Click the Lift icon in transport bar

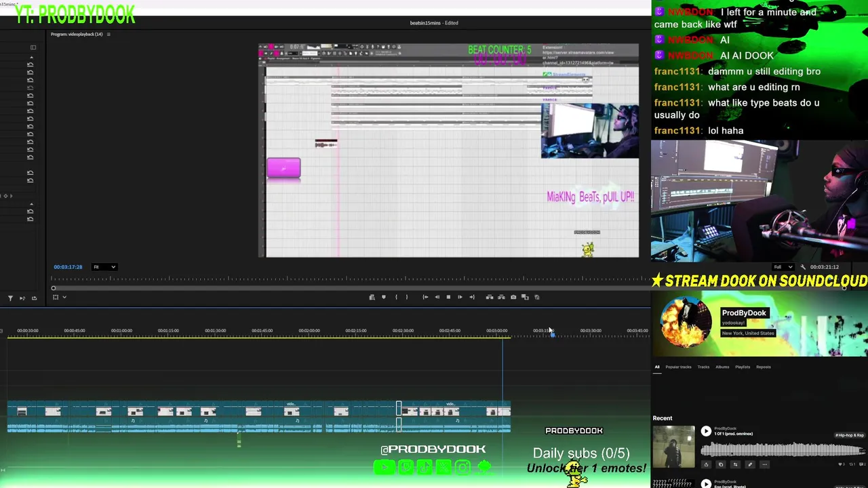[490, 297]
